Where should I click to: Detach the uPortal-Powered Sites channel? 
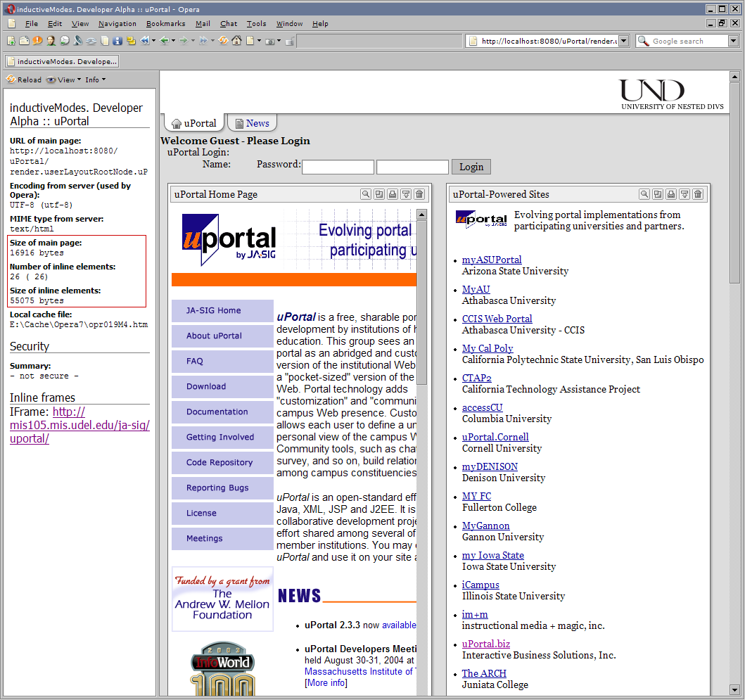(658, 194)
